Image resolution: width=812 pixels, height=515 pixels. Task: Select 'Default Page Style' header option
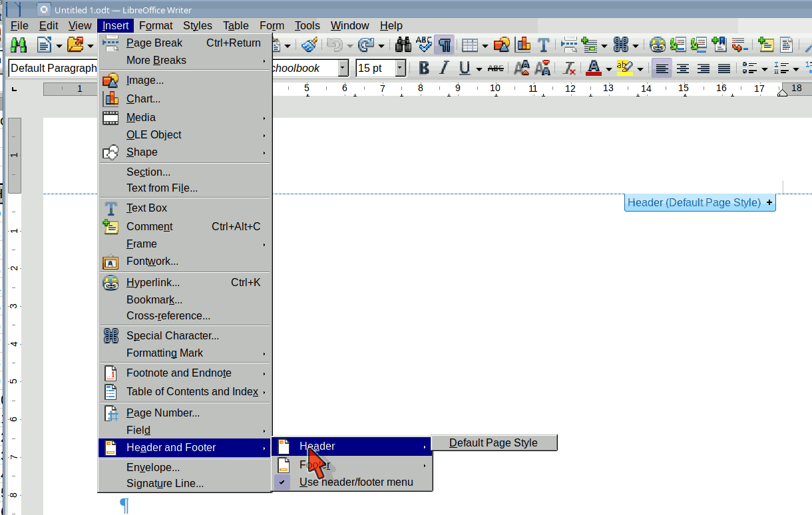tap(493, 443)
